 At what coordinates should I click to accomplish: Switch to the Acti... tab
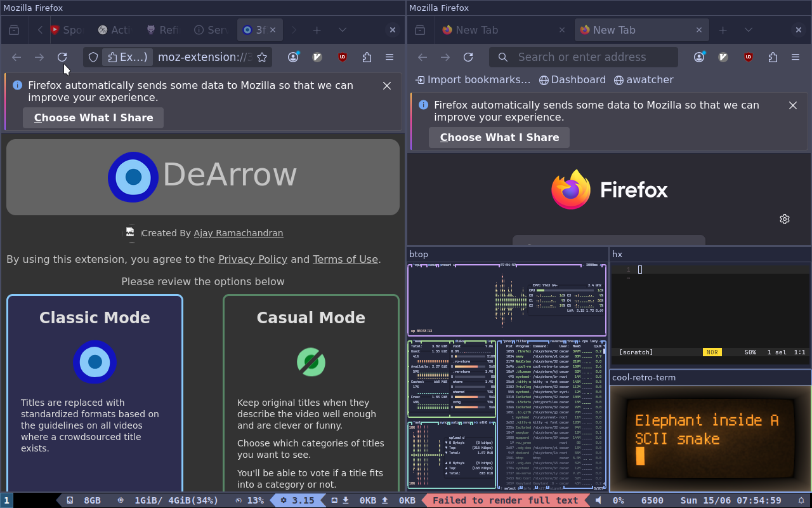pyautogui.click(x=115, y=30)
